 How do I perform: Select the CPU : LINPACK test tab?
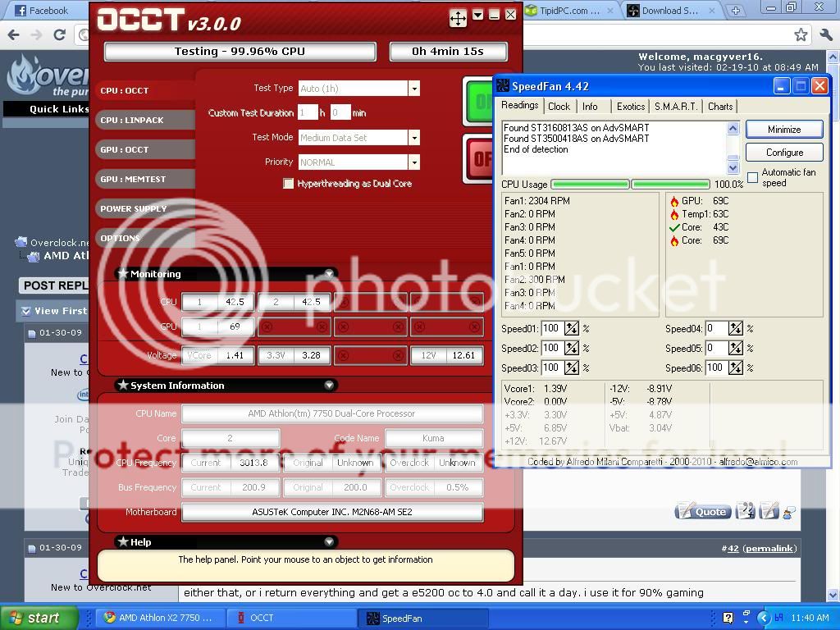click(144, 120)
